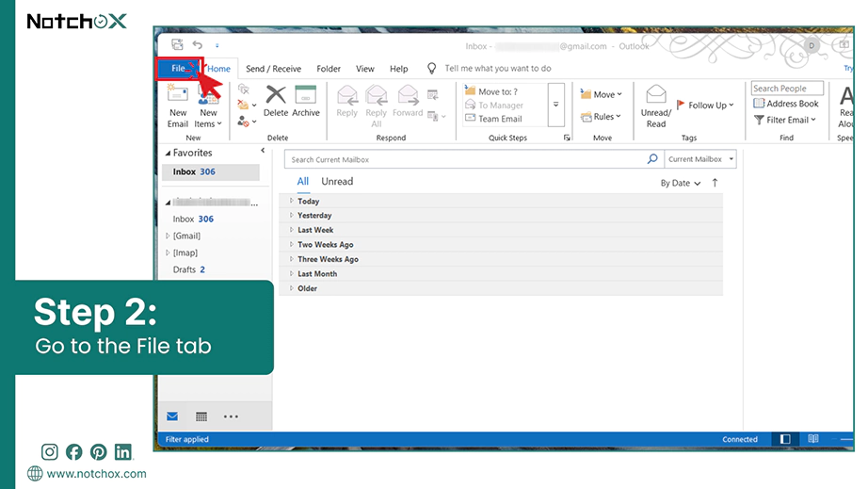Open the Move dropdown

coord(602,94)
